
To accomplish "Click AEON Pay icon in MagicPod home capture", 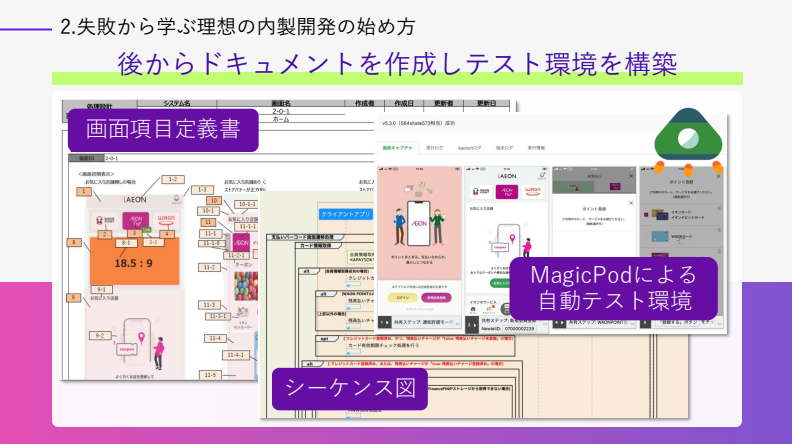I will tap(507, 191).
